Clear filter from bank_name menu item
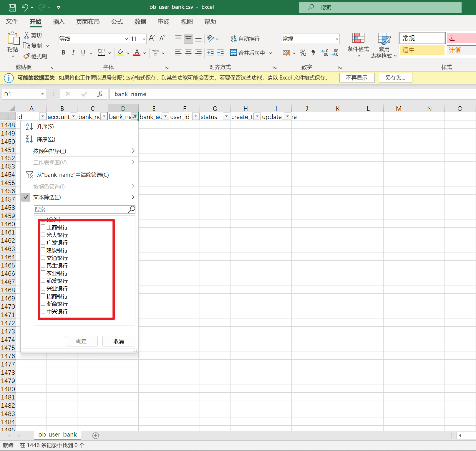This screenshot has width=476, height=451. (x=79, y=175)
